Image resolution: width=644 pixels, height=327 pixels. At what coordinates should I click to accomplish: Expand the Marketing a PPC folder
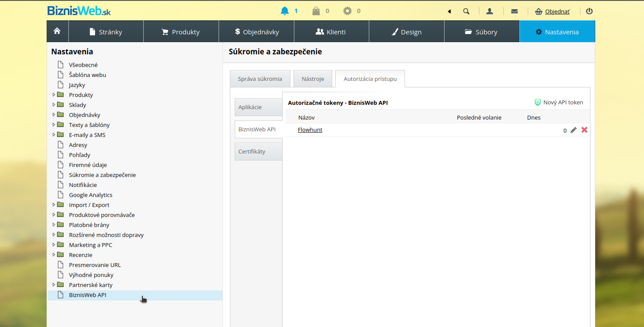pyautogui.click(x=54, y=245)
